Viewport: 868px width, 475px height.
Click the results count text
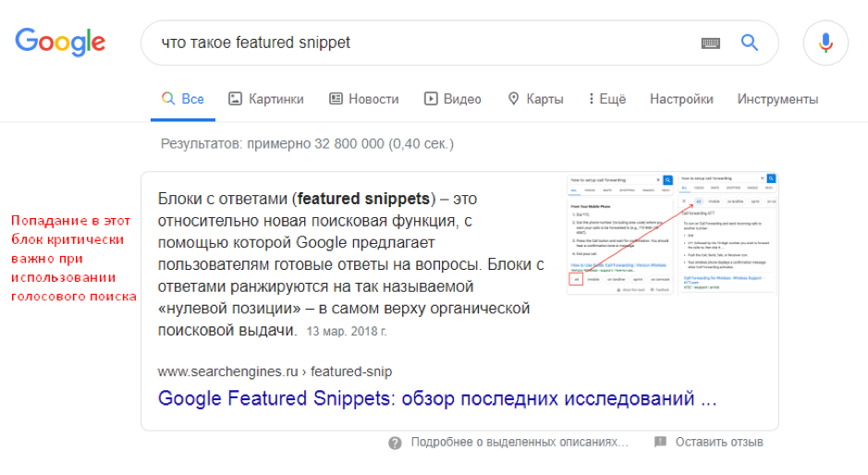pos(307,144)
